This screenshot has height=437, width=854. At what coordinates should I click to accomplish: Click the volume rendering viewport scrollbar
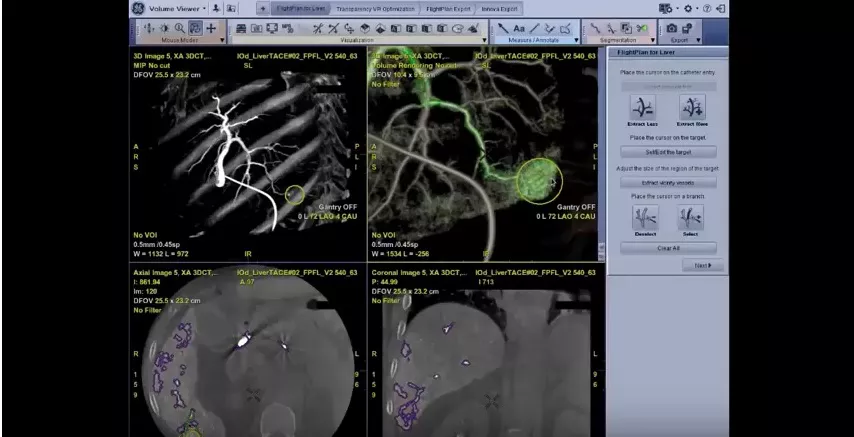(601, 154)
